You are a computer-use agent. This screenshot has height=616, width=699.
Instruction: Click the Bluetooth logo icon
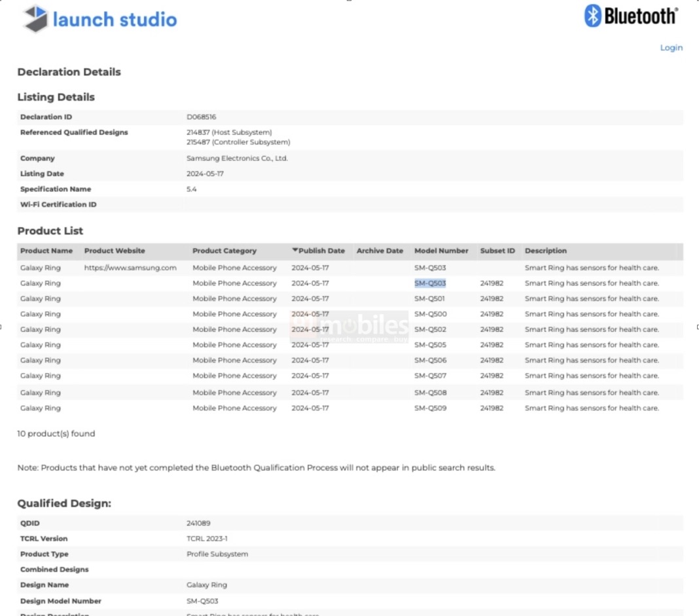592,16
